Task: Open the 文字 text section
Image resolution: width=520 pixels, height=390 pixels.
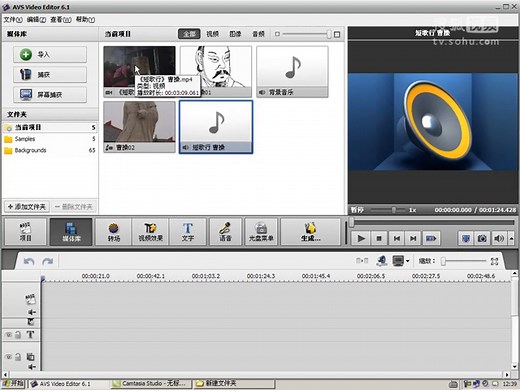Action: click(x=188, y=232)
